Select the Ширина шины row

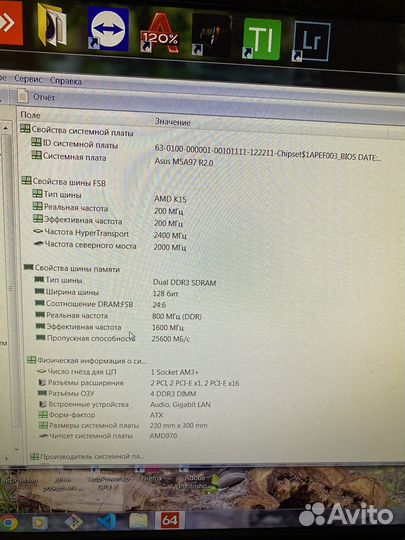pyautogui.click(x=106, y=293)
